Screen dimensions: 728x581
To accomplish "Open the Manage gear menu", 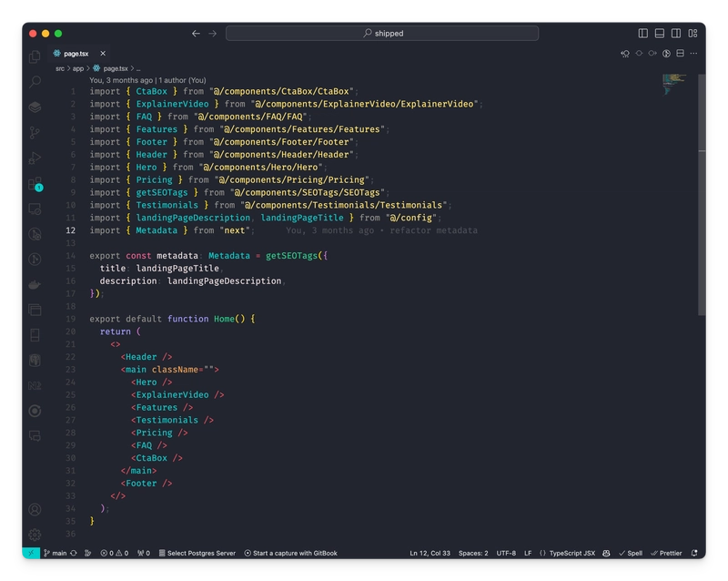I will click(35, 535).
